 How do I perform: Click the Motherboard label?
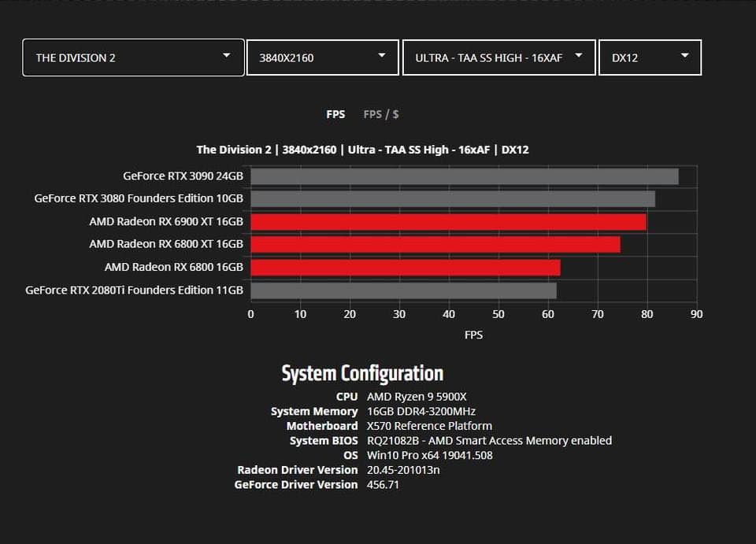(322, 426)
